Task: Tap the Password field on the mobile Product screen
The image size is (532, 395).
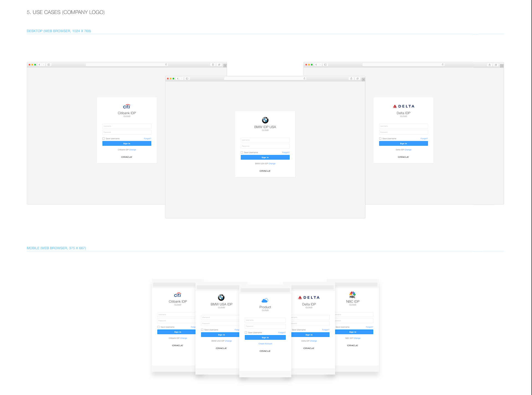Action: point(265,326)
